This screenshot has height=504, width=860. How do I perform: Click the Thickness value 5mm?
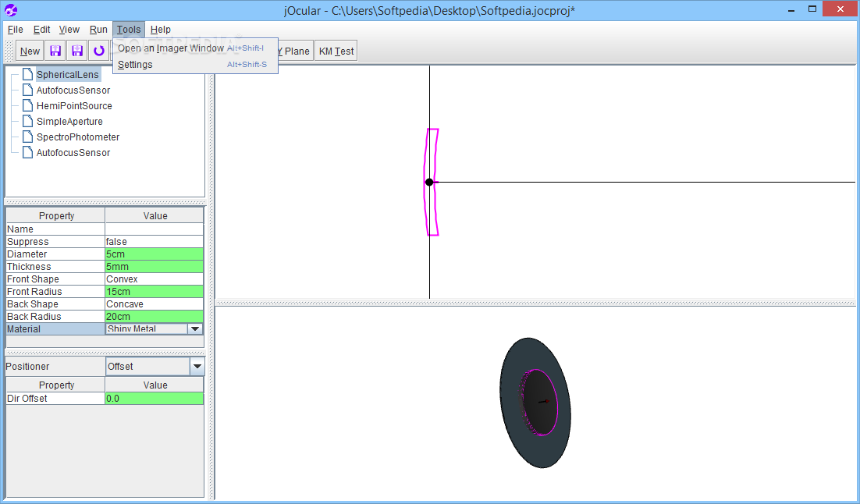click(154, 267)
